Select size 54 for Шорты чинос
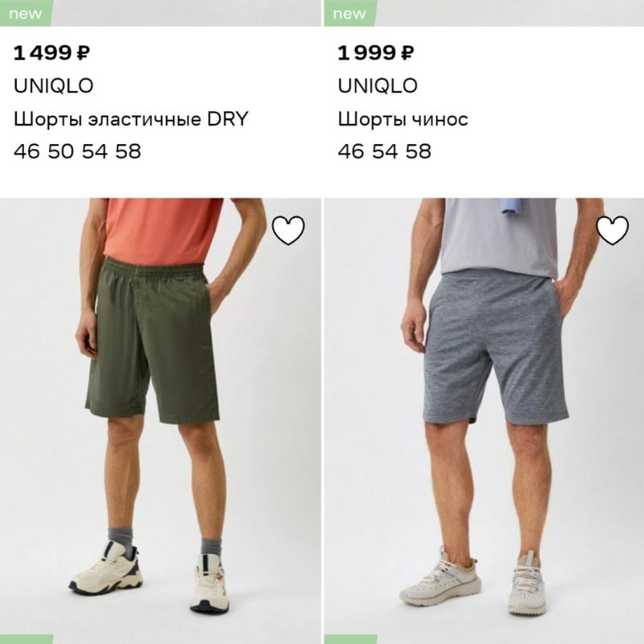 (x=385, y=151)
